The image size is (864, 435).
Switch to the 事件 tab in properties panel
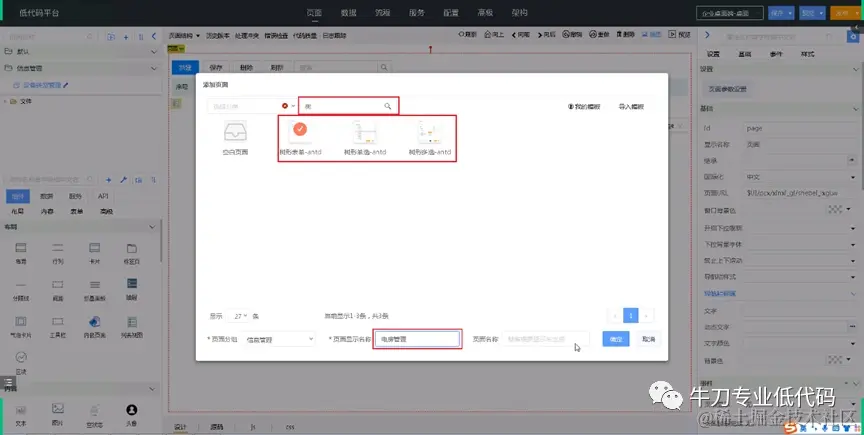[x=776, y=54]
